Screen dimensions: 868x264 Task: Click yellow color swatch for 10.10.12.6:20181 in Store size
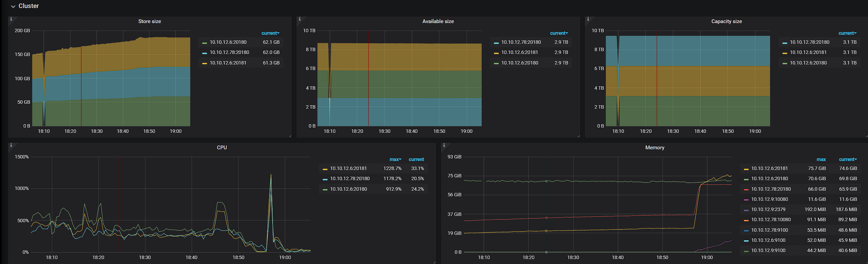click(205, 64)
